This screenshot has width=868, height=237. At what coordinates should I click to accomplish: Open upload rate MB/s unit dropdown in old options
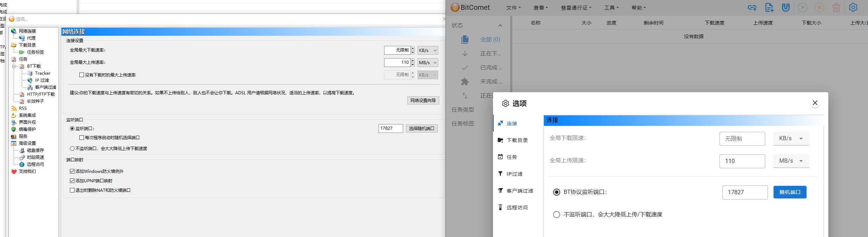tap(428, 63)
